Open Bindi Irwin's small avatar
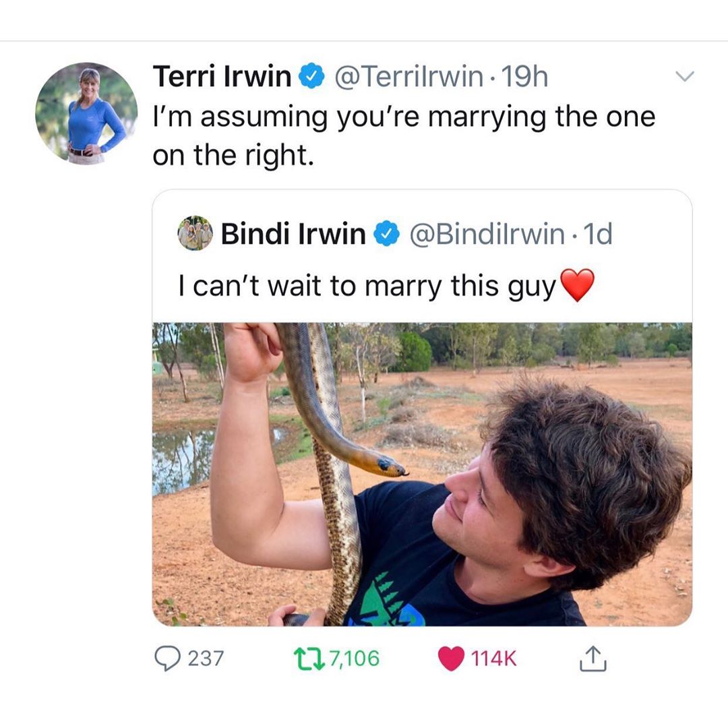728x728 pixels. tap(195, 233)
